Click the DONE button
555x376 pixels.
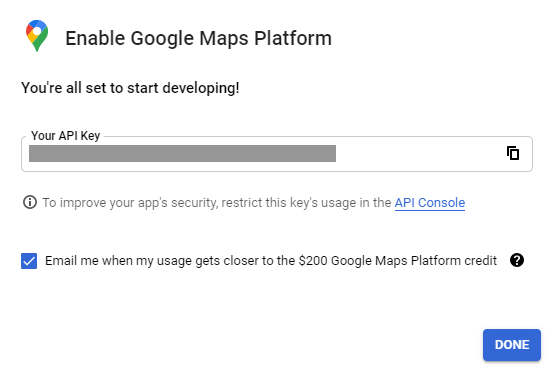(x=511, y=345)
